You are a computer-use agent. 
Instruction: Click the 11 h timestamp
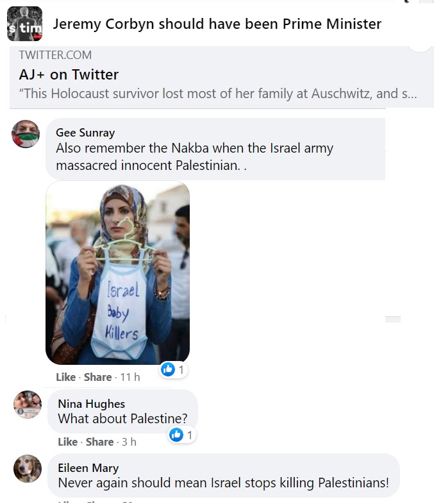pyautogui.click(x=130, y=377)
